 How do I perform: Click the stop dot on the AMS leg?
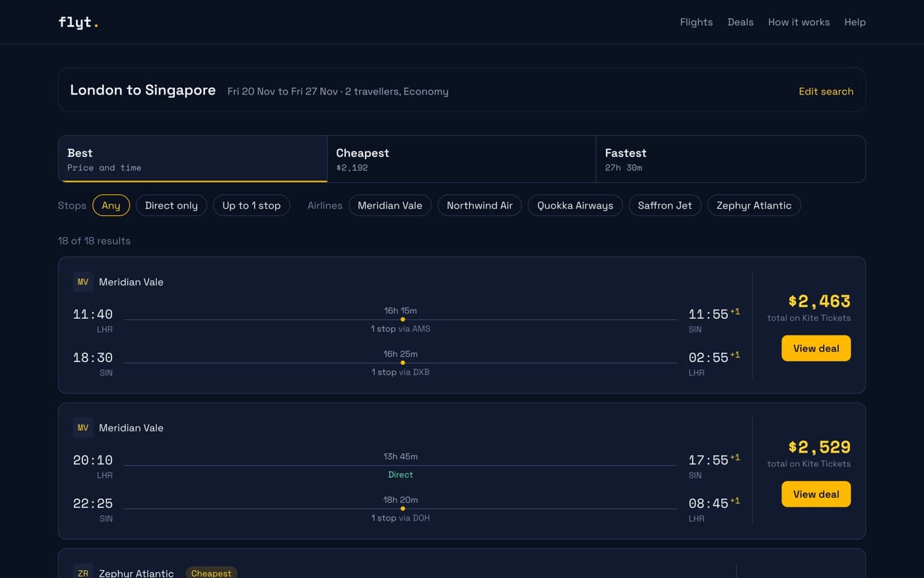[x=403, y=320]
